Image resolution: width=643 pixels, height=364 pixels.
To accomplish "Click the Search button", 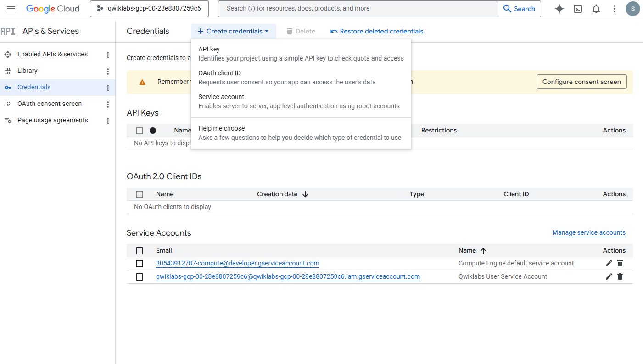I will pyautogui.click(x=520, y=9).
